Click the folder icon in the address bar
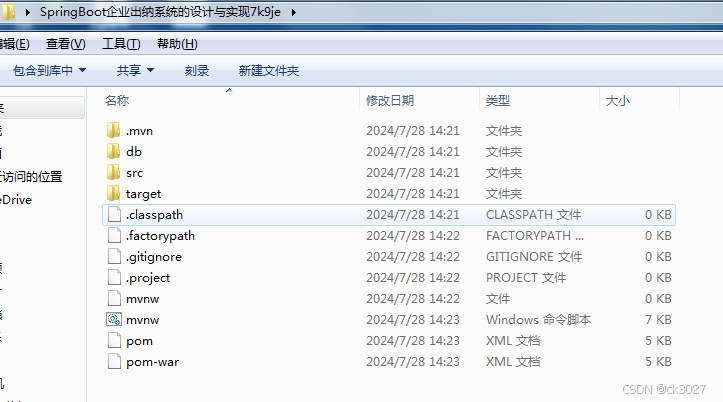 (8, 12)
